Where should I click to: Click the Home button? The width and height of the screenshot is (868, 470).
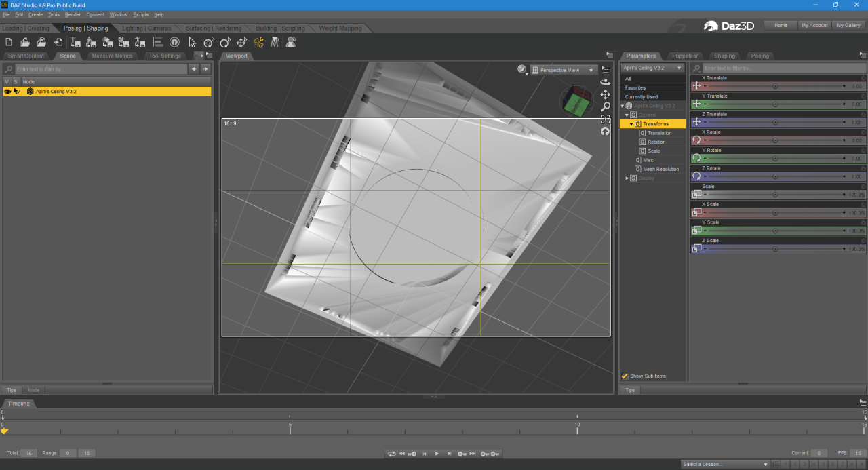tap(781, 25)
